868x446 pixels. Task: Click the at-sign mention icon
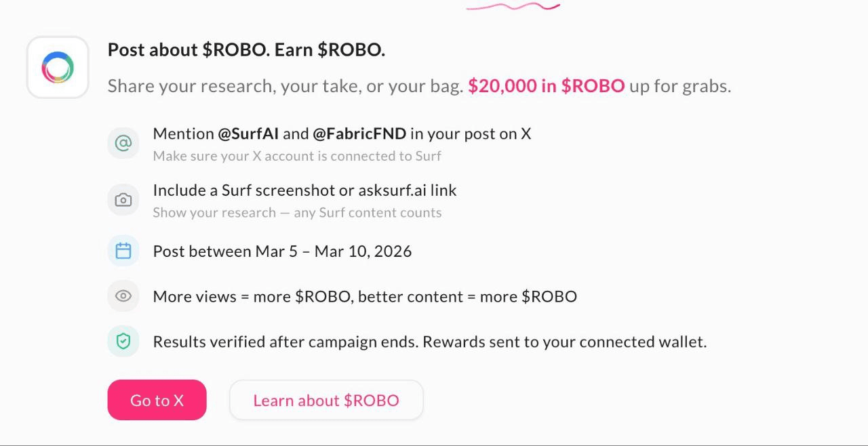coord(123,143)
